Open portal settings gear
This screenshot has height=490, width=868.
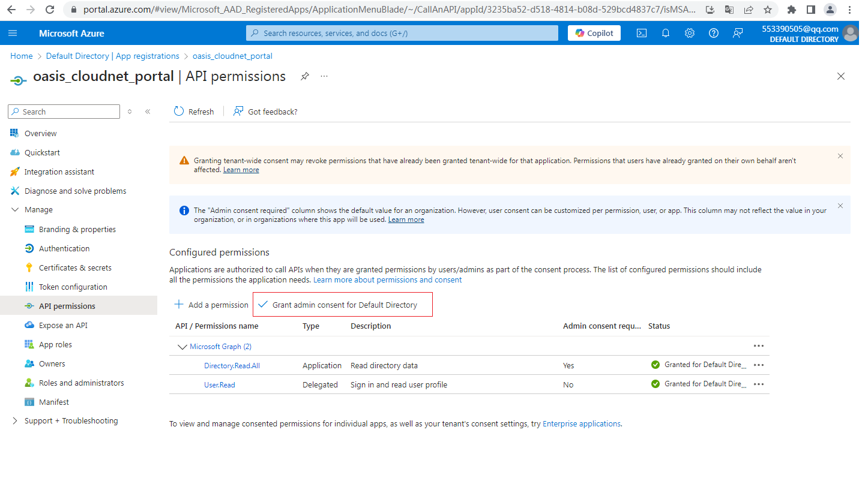[690, 33]
